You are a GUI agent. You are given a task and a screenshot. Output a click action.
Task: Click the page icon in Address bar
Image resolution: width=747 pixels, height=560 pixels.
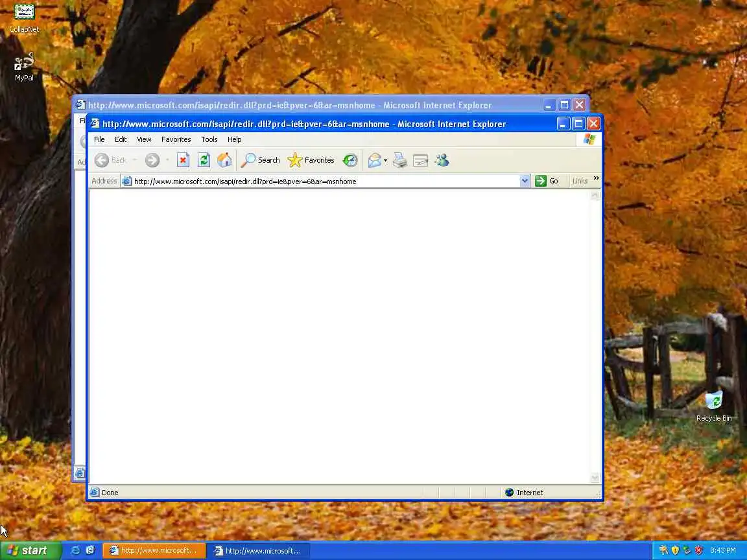(x=126, y=181)
